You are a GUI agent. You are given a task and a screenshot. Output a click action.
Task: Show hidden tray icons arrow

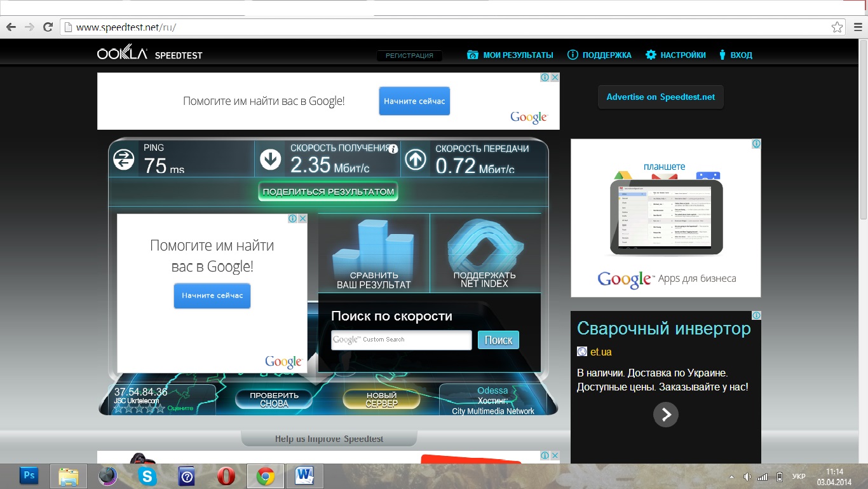click(x=731, y=477)
